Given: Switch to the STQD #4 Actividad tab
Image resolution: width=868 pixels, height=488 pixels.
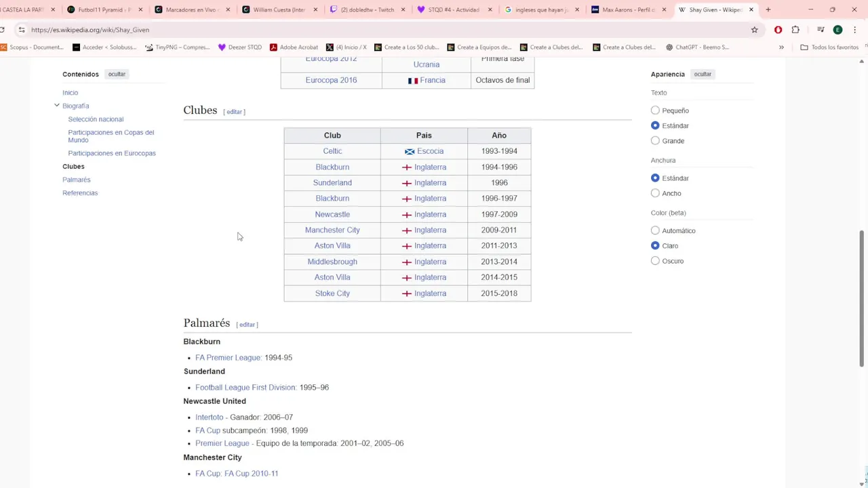Looking at the screenshot, I should [454, 9].
